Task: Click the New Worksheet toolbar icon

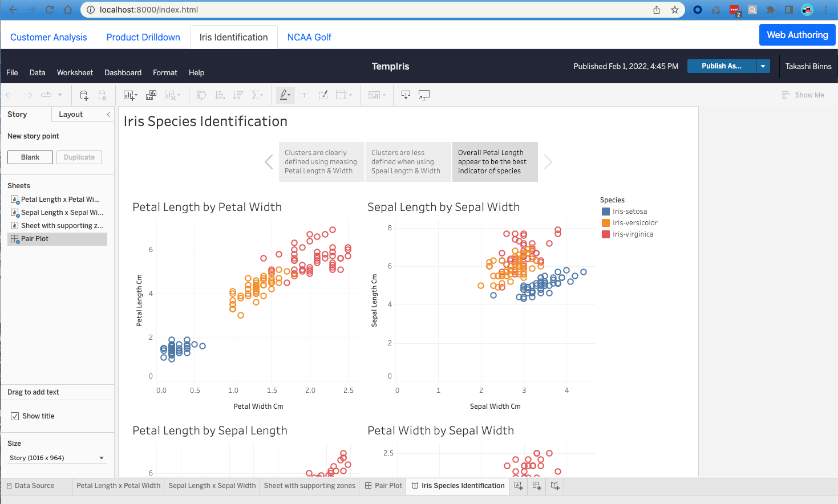Action: [129, 95]
